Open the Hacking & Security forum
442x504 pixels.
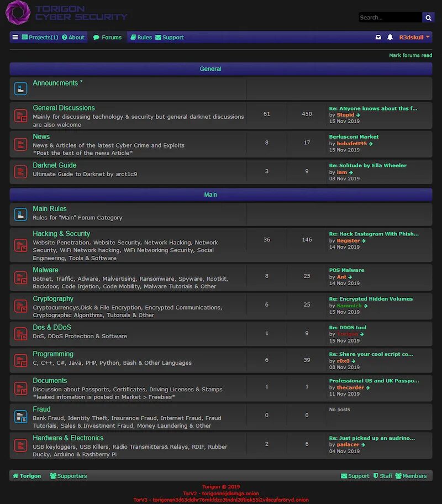[61, 234]
